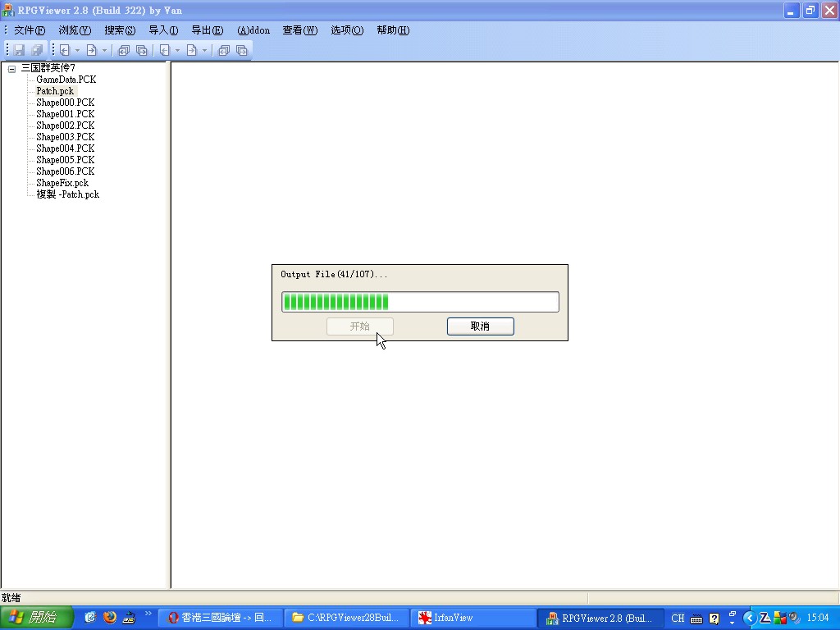
Task: Click the first stacked-pages import-all icon
Action: tap(124, 50)
